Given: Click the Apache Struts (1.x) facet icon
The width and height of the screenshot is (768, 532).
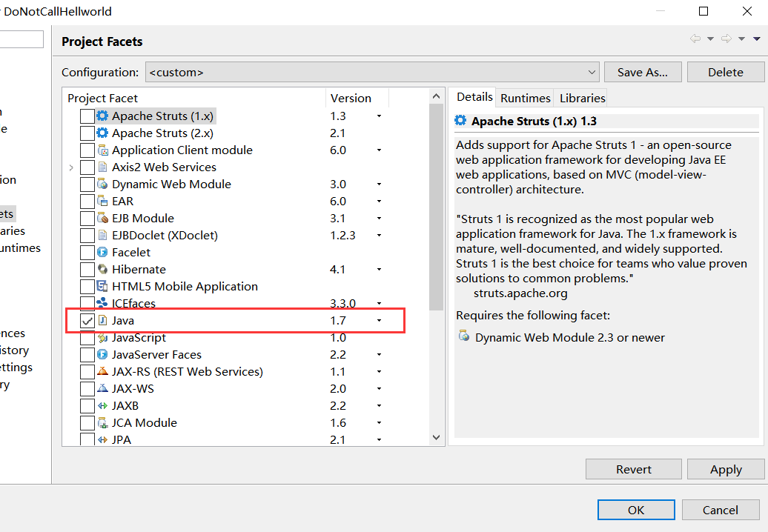Looking at the screenshot, I should click(102, 116).
